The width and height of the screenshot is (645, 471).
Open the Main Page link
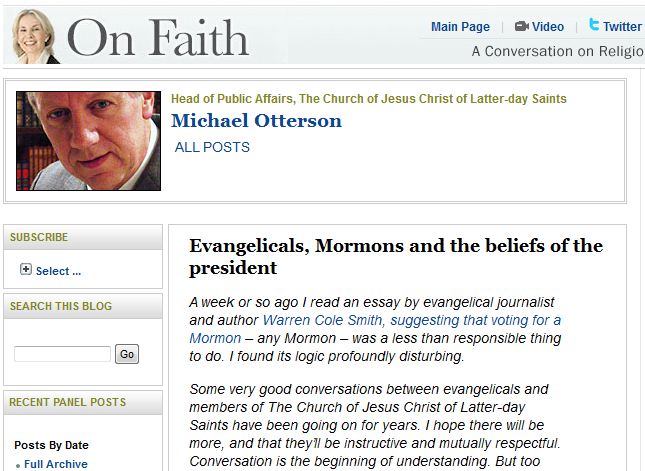click(x=460, y=27)
